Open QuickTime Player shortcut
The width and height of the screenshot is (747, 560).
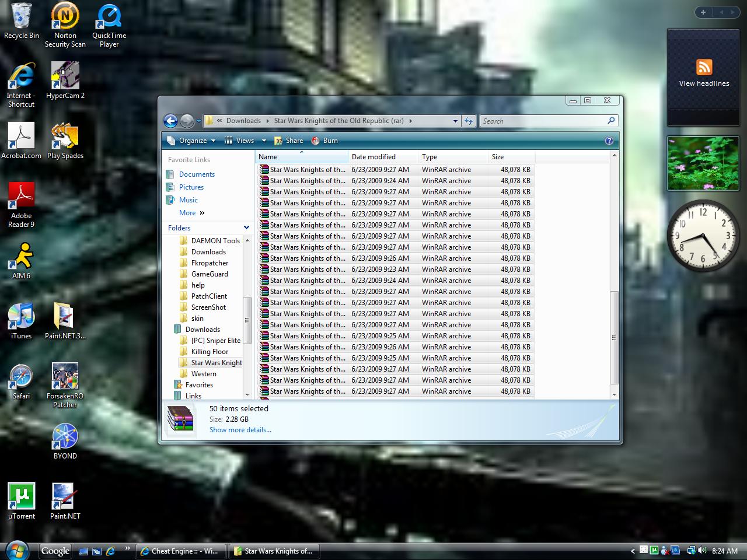pos(109,24)
